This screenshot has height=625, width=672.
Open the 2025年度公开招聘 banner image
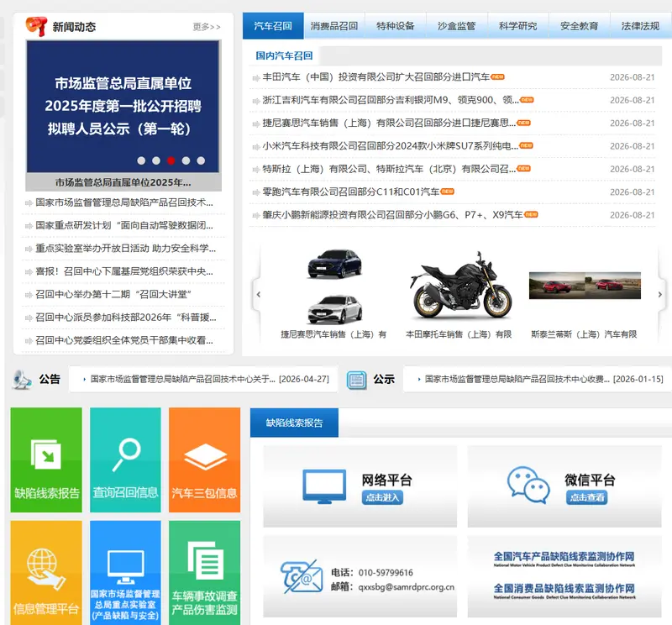pyautogui.click(x=123, y=107)
